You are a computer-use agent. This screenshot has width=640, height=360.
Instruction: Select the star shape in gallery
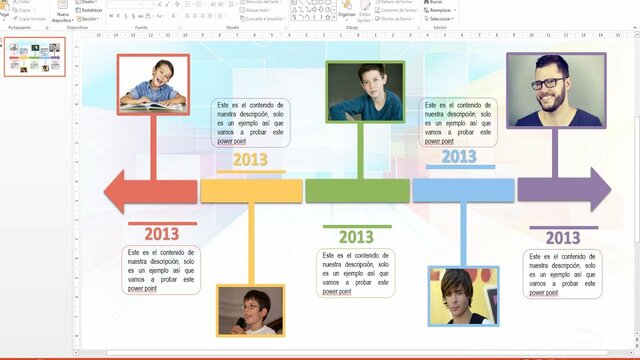point(327,17)
